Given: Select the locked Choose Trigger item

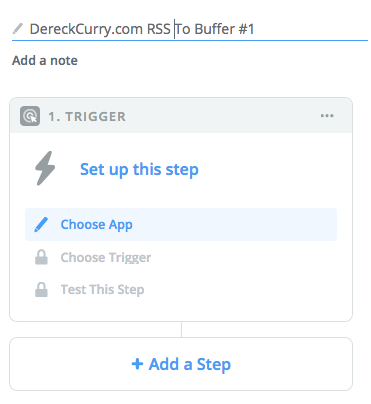Looking at the screenshot, I should [181, 257].
